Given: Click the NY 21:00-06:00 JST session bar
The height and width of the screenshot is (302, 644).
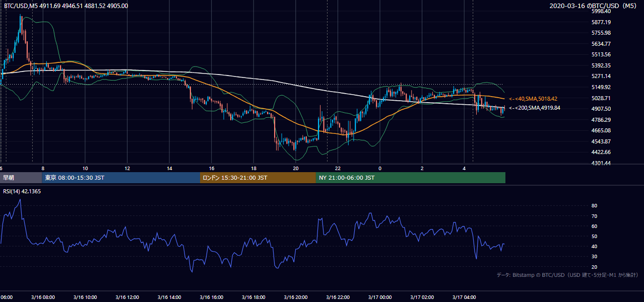Looking at the screenshot, I should (411, 178).
